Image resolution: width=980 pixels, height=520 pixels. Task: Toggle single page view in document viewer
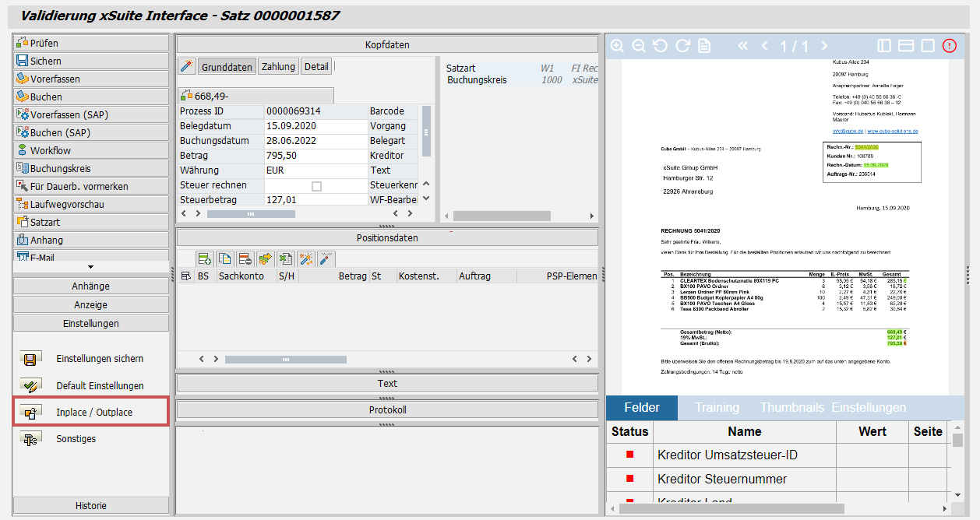[928, 45]
